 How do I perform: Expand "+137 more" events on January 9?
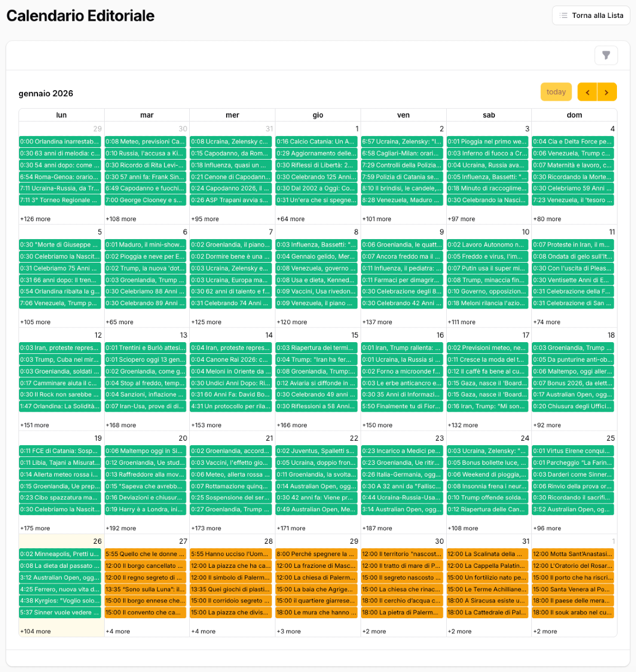point(377,321)
